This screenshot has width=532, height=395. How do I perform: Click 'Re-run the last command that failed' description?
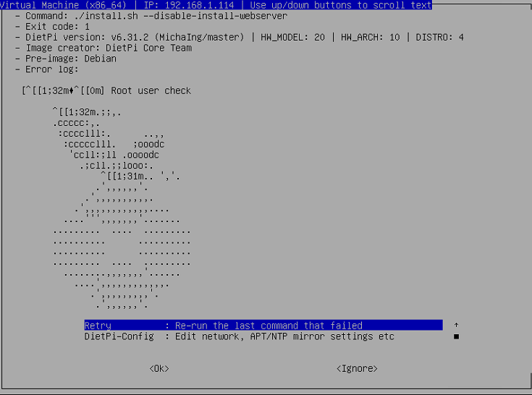(269, 326)
